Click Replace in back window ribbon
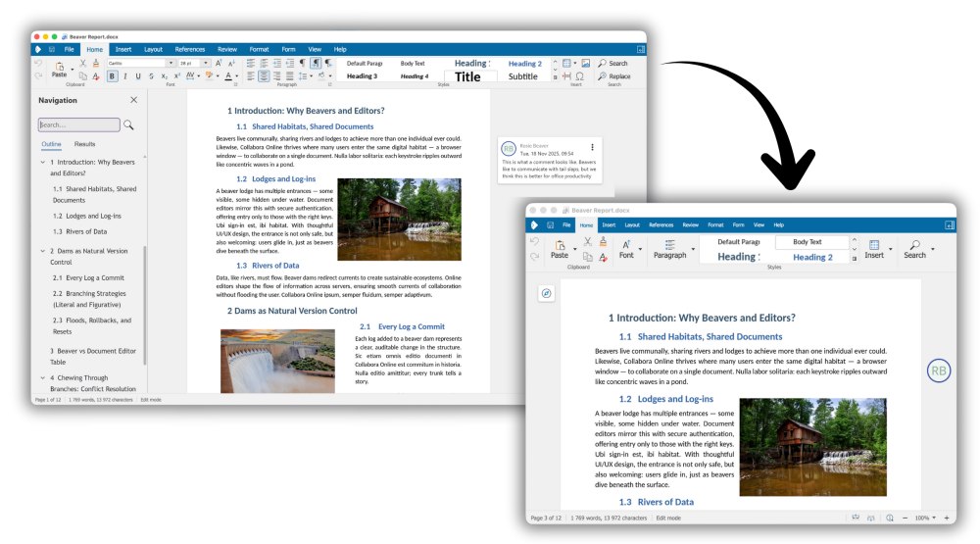Image resolution: width=980 pixels, height=544 pixels. point(613,76)
